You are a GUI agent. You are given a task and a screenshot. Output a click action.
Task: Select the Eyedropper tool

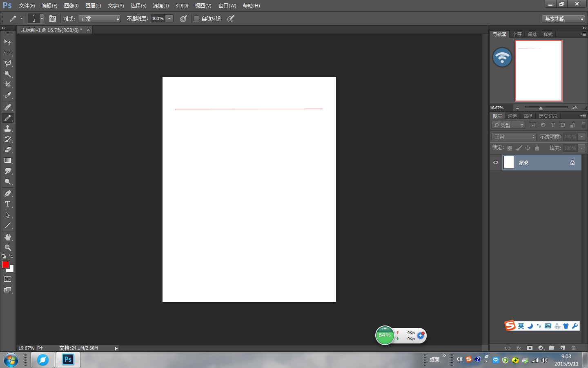pos(8,95)
